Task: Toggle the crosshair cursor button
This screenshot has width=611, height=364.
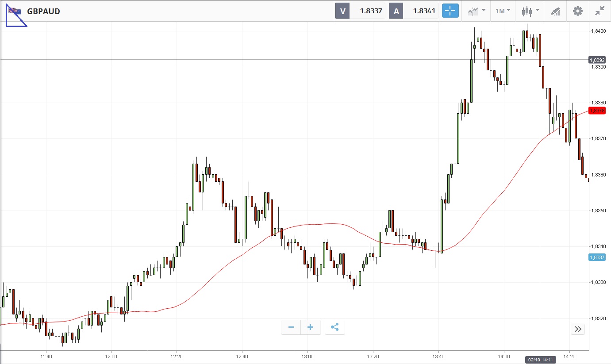Action: [450, 11]
